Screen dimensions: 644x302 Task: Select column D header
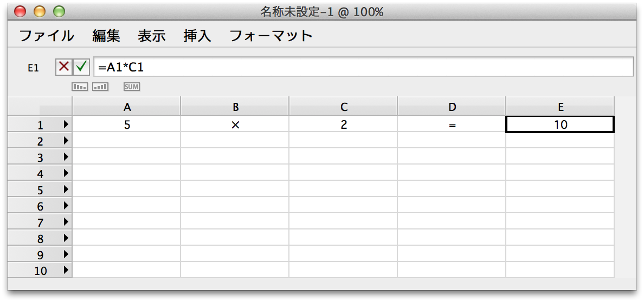click(x=452, y=107)
